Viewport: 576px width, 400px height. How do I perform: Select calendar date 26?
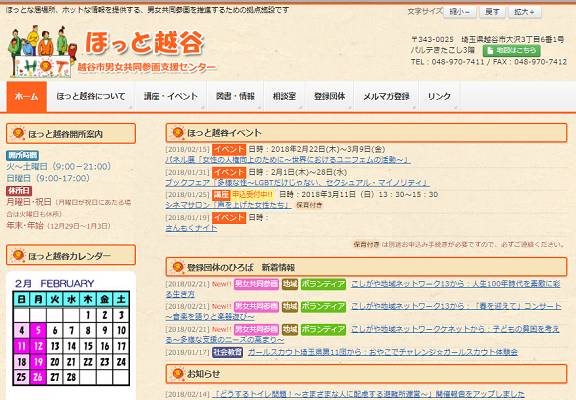click(38, 377)
